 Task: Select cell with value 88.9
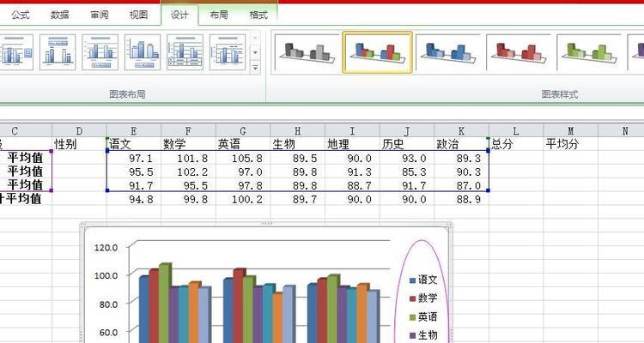(x=461, y=200)
